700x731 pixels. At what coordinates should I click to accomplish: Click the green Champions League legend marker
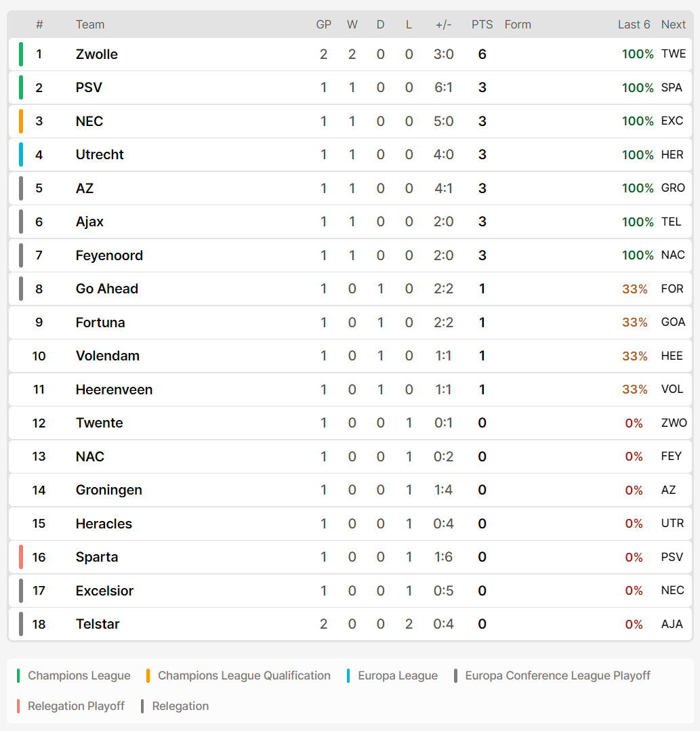(18, 675)
